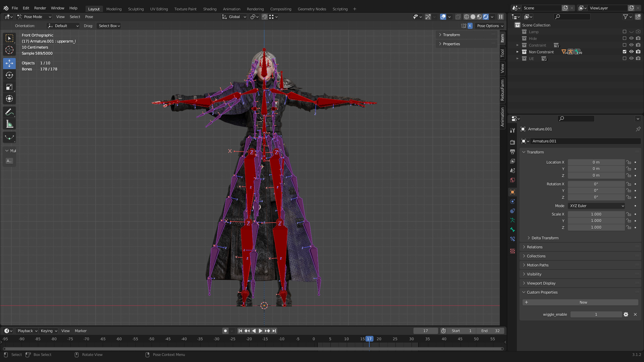Open the Marker menu in timeline

click(80, 331)
